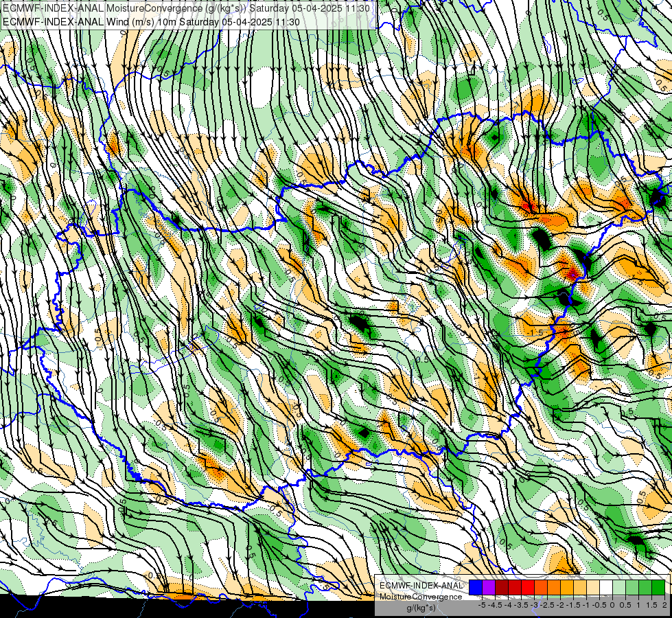Click the legend tick label 2
This screenshot has height=618, width=672.
click(x=664, y=605)
